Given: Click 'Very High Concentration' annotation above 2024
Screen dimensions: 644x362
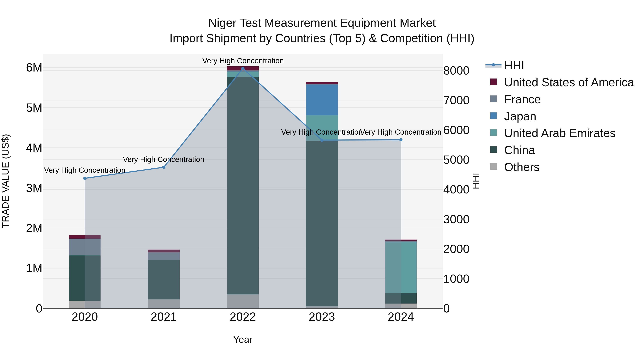Looking at the screenshot, I should (401, 132).
